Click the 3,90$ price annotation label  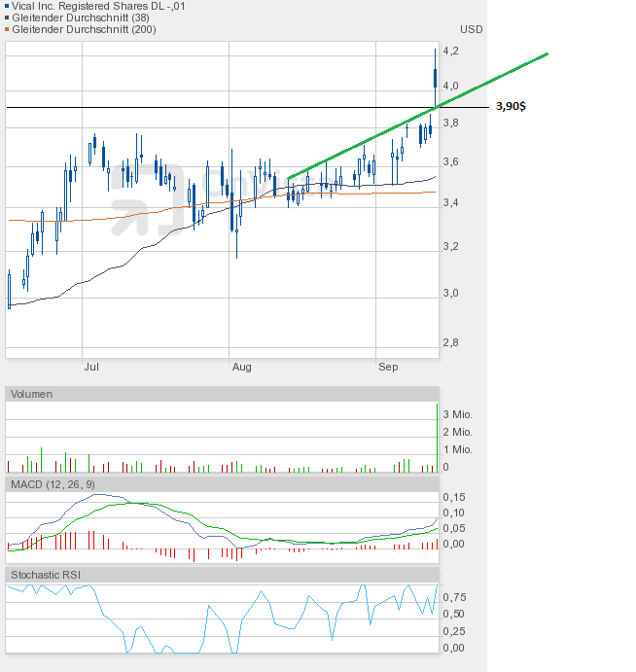[x=512, y=106]
